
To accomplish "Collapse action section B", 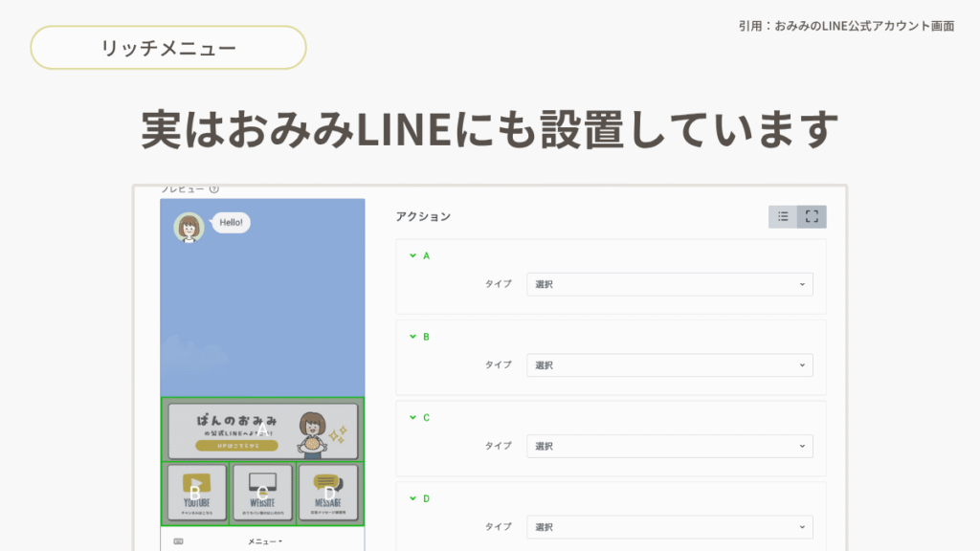I will 412,337.
